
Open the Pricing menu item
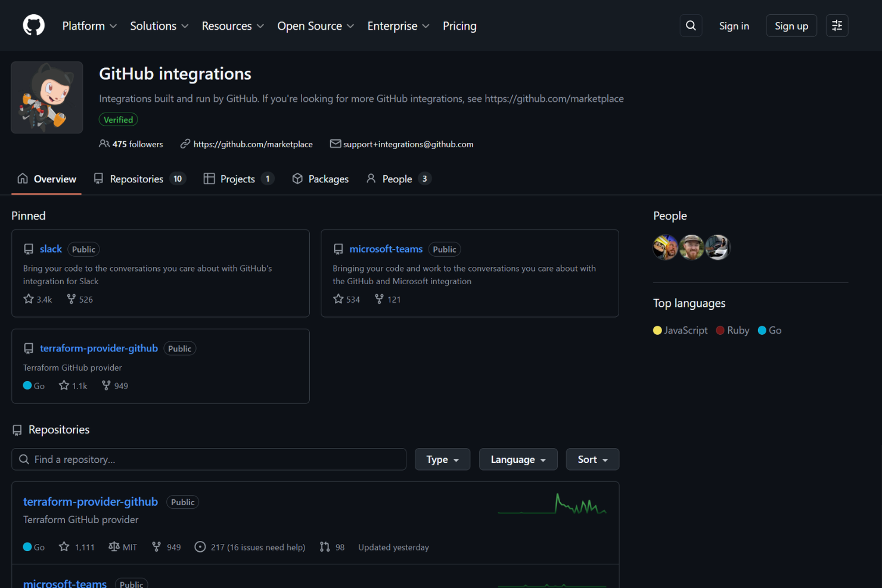459,26
